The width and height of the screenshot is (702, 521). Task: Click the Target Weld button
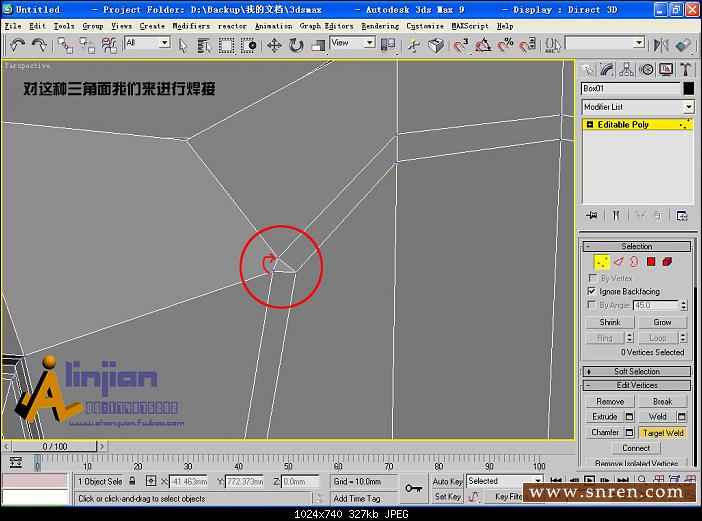pos(663,433)
